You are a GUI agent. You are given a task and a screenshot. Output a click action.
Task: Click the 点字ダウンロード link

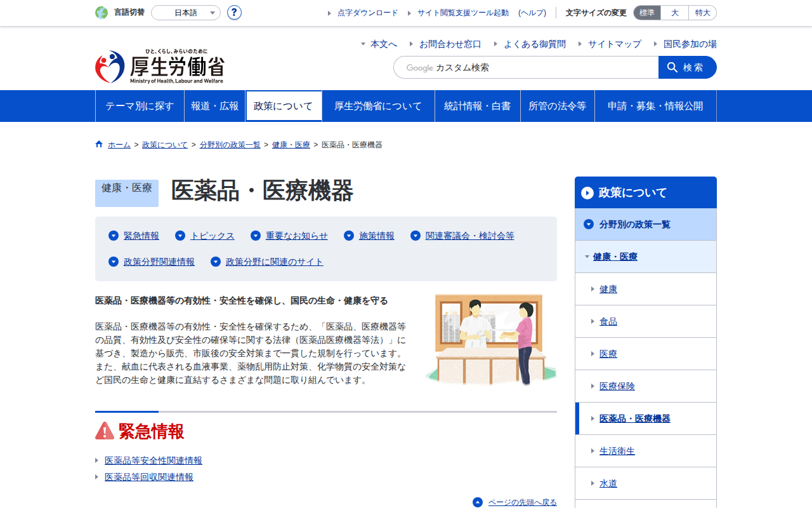click(368, 13)
